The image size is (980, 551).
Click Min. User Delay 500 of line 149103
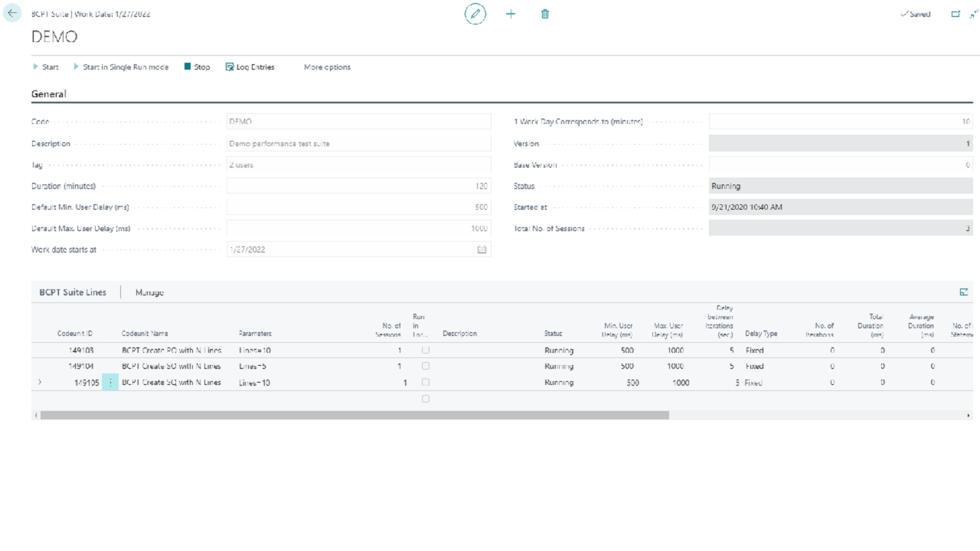click(x=627, y=350)
